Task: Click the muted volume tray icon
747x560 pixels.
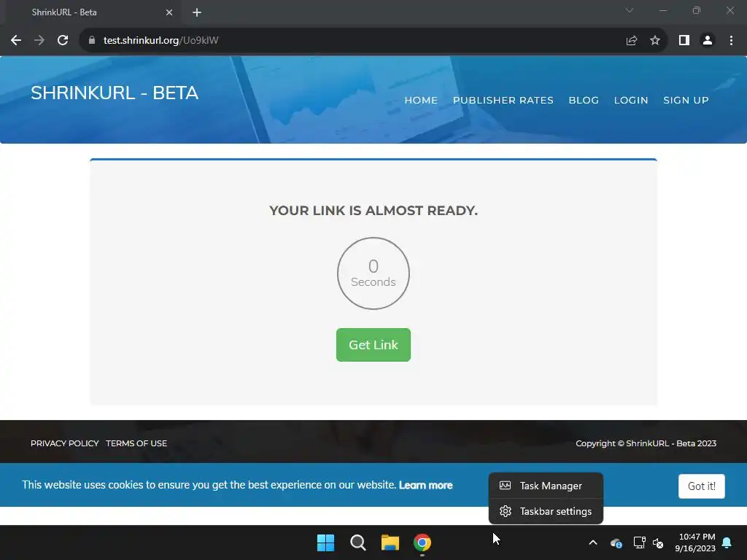Action: (658, 542)
